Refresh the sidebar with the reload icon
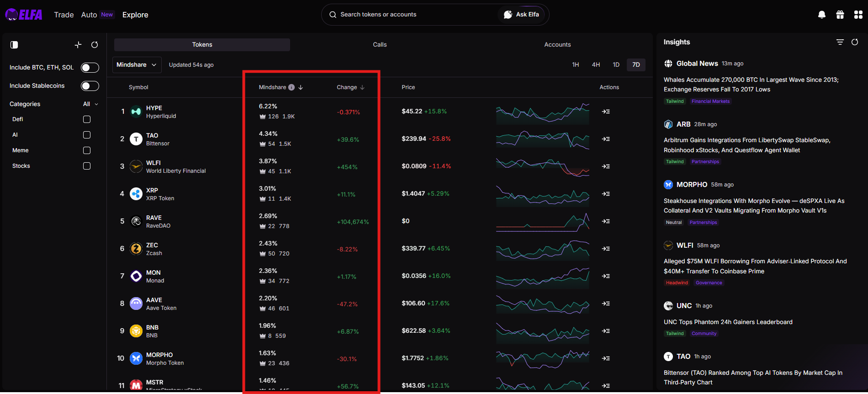Viewport: 868px width, 394px height. pos(95,45)
